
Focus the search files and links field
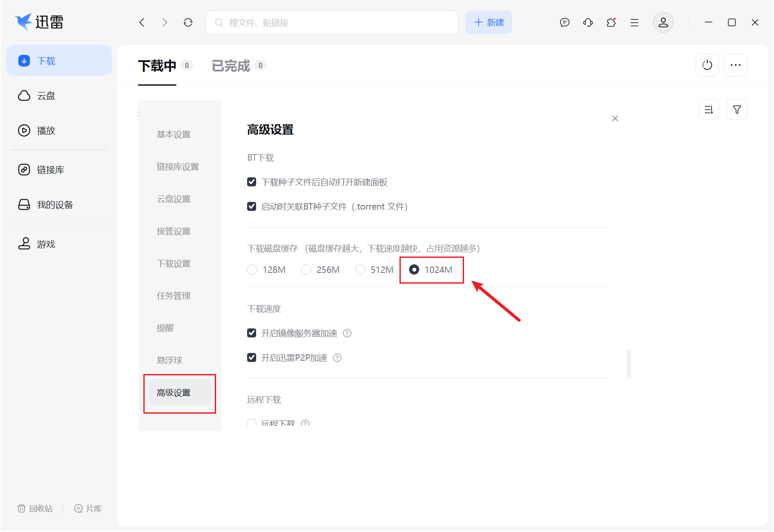click(x=332, y=22)
